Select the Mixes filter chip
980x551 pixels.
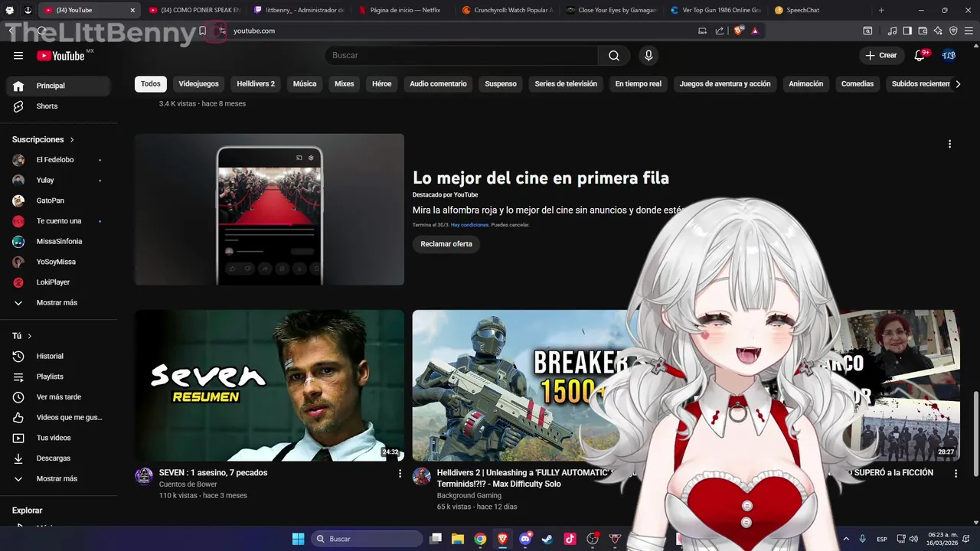click(345, 84)
